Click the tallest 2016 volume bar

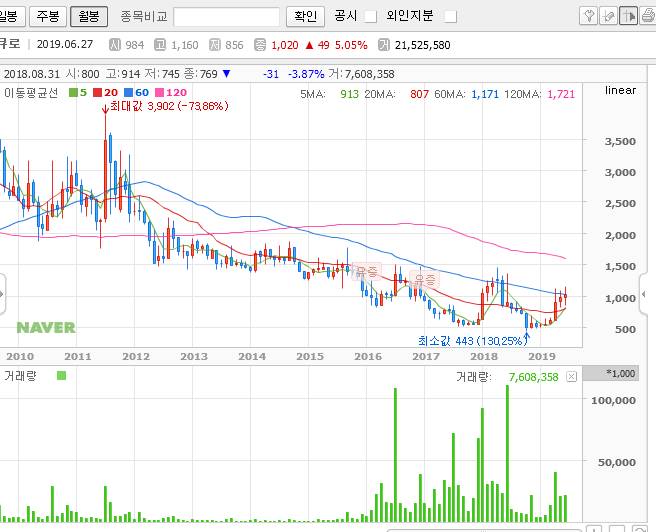pos(395,455)
